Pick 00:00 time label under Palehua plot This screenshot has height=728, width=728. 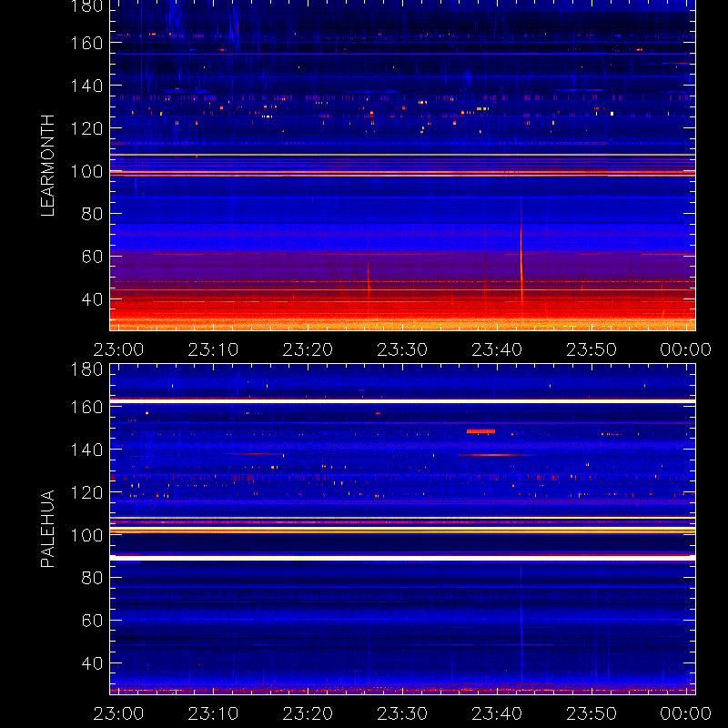pos(686,713)
